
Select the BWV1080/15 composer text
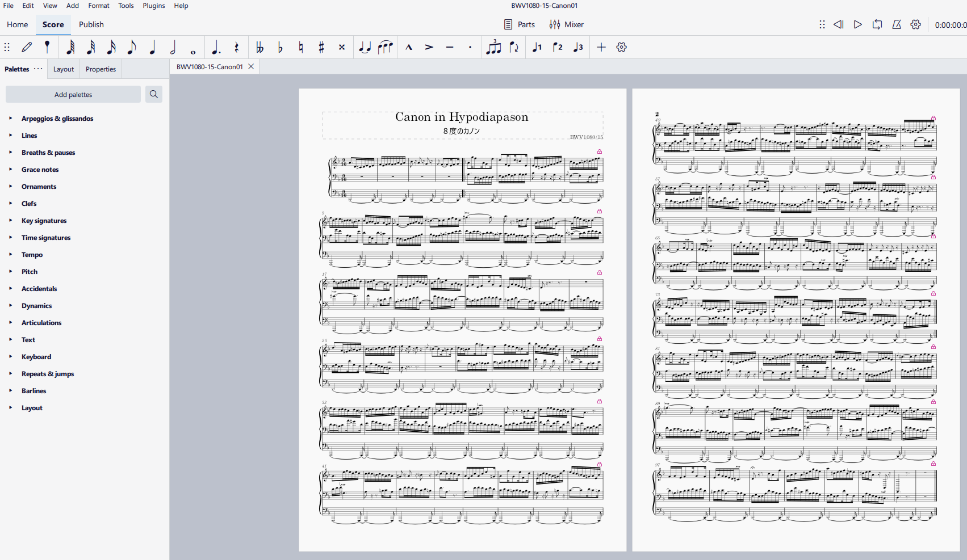click(587, 137)
